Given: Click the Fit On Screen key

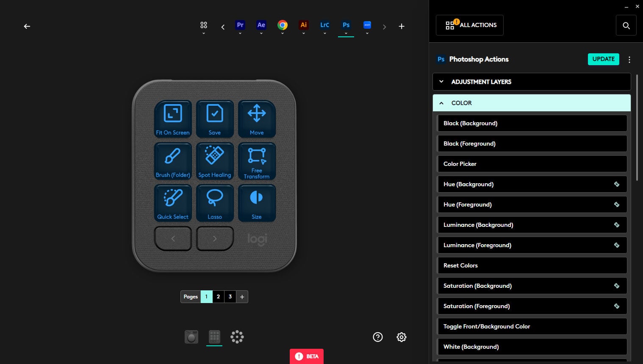Looking at the screenshot, I should click(173, 119).
